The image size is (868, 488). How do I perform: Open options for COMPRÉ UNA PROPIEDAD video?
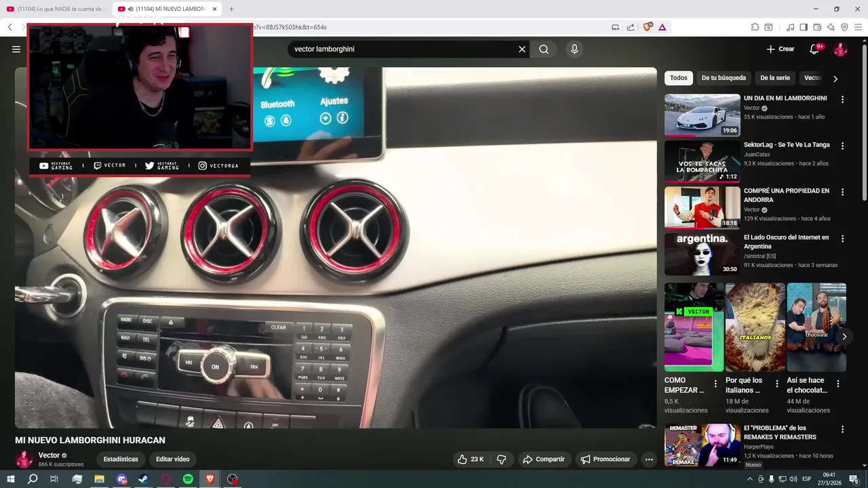[x=842, y=192]
